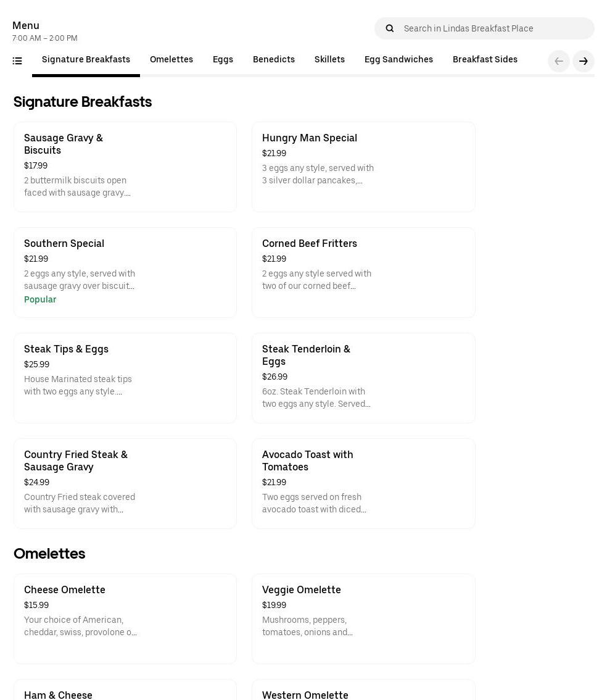
Task: Open the Breakfast Sides tab
Action: (485, 60)
